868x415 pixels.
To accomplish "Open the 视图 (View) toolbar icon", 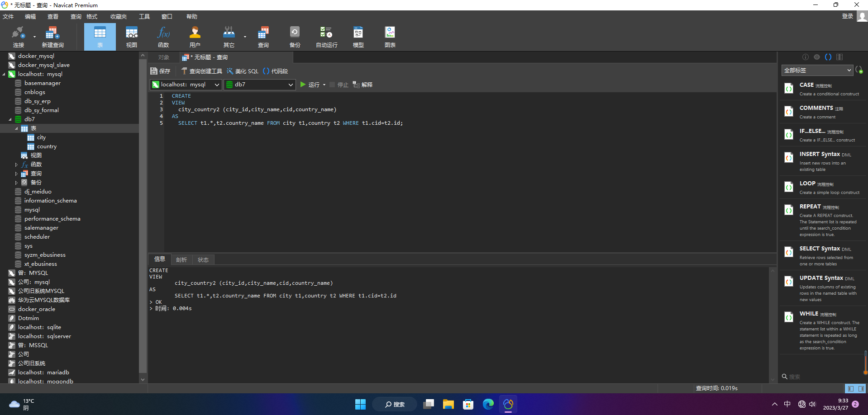I will click(132, 37).
